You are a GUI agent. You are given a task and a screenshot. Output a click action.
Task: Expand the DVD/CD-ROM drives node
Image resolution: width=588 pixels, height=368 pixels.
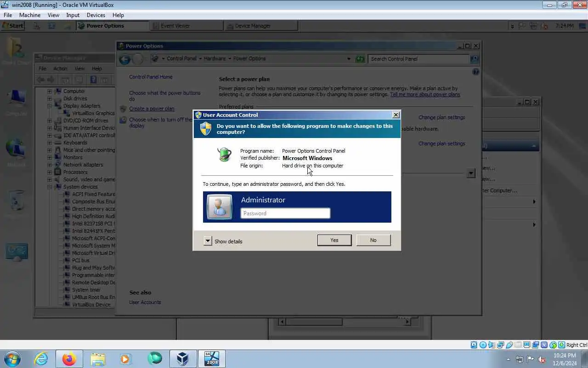pos(50,121)
